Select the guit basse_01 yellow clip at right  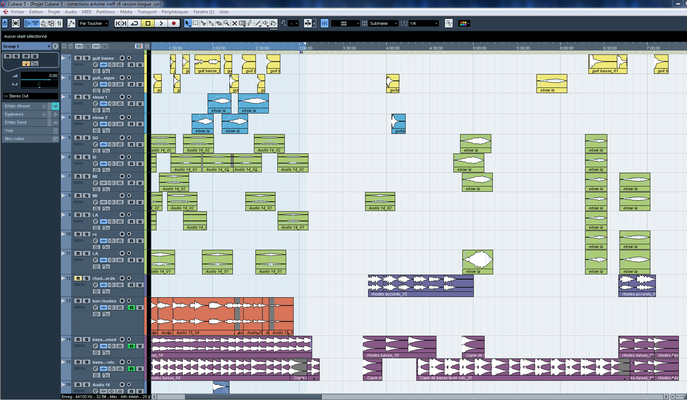click(x=608, y=64)
